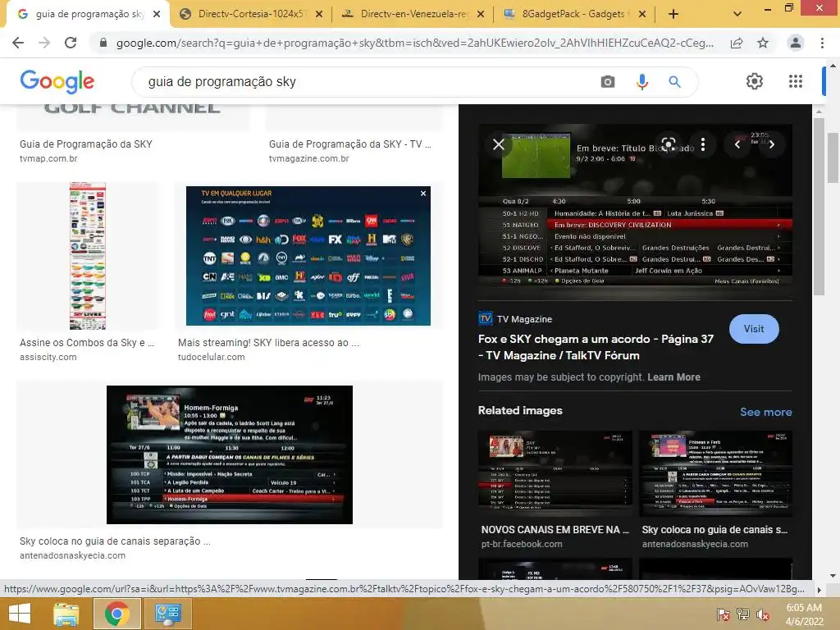The width and height of the screenshot is (840, 630).
Task: Click the browser forward arrow
Action: 44,43
